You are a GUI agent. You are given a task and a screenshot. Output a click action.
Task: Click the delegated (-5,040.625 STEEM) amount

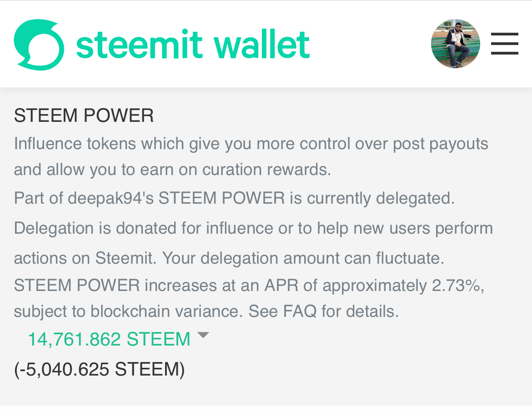[x=99, y=369]
